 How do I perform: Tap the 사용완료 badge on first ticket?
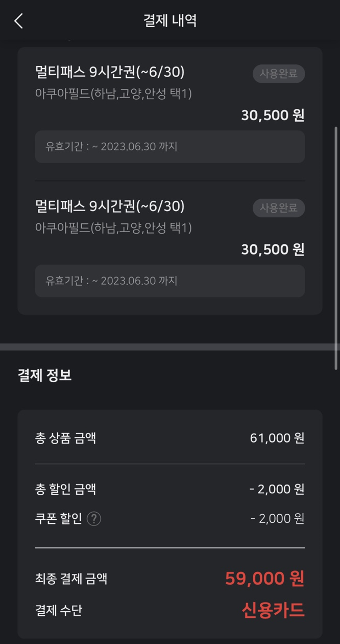tap(279, 74)
